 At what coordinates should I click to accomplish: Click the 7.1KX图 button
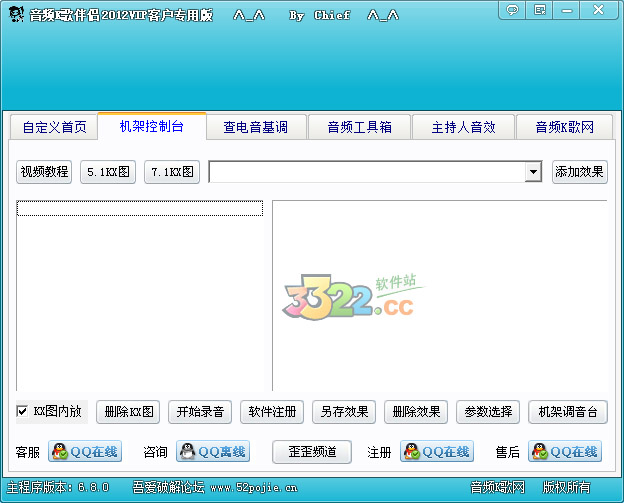172,172
